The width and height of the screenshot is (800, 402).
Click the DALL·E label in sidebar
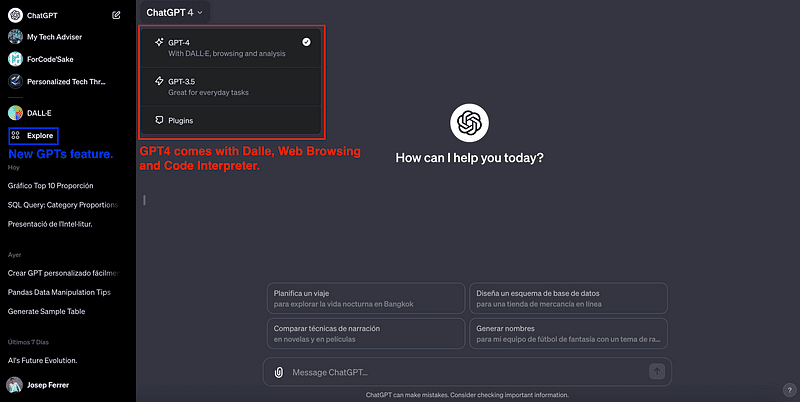click(x=39, y=113)
